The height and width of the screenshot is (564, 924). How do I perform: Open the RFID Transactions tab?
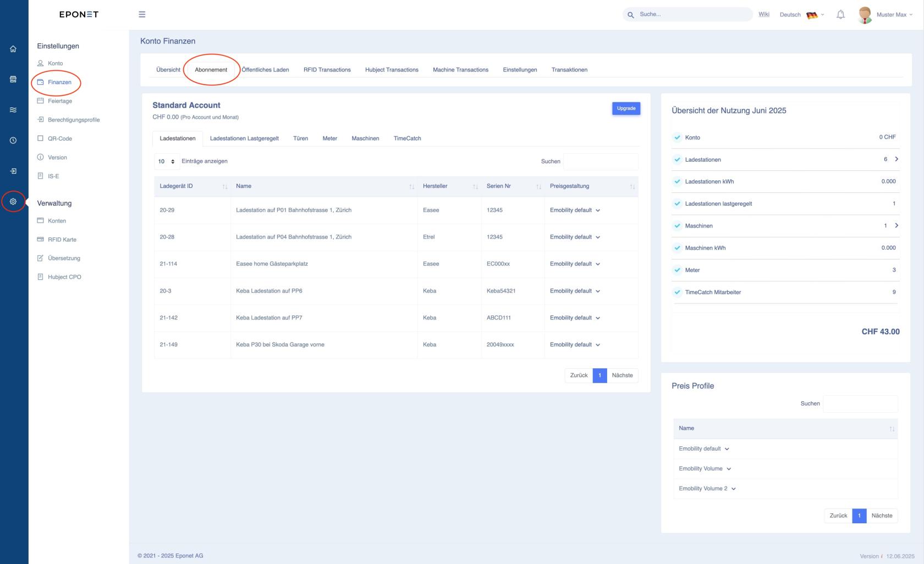coord(327,70)
